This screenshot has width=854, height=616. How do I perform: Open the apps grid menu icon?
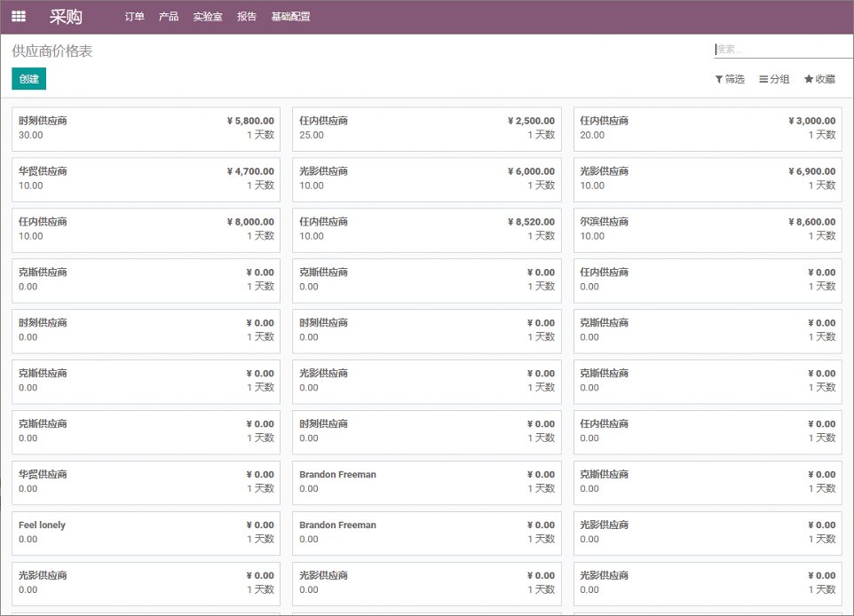coord(19,16)
